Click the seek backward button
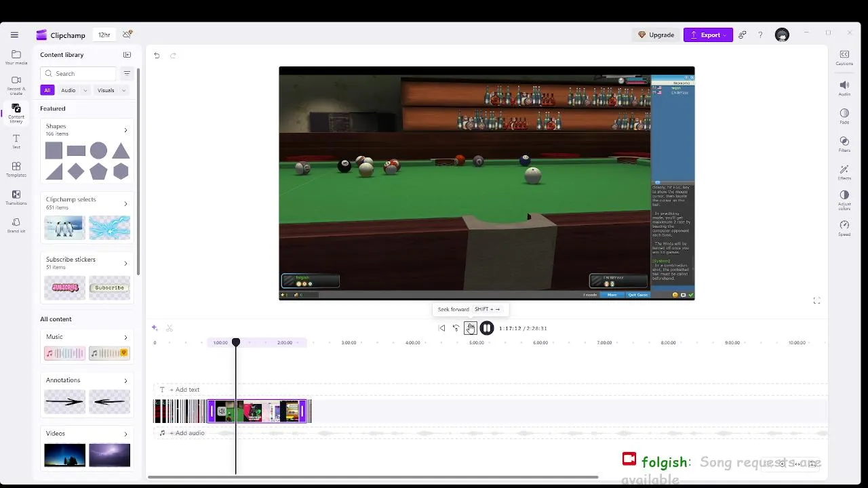 pyautogui.click(x=456, y=328)
